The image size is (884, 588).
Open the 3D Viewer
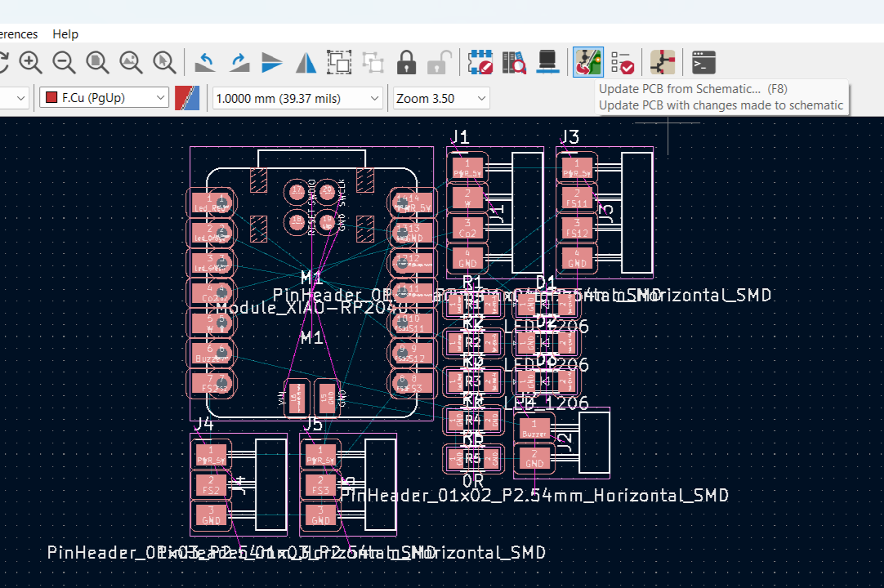pos(547,62)
